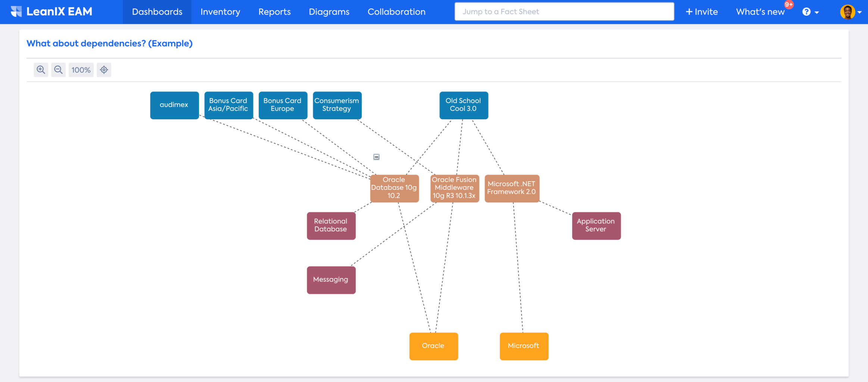Select Oracle Fusion Middleware 10g R3 node
Image resolution: width=868 pixels, height=382 pixels.
(x=455, y=188)
